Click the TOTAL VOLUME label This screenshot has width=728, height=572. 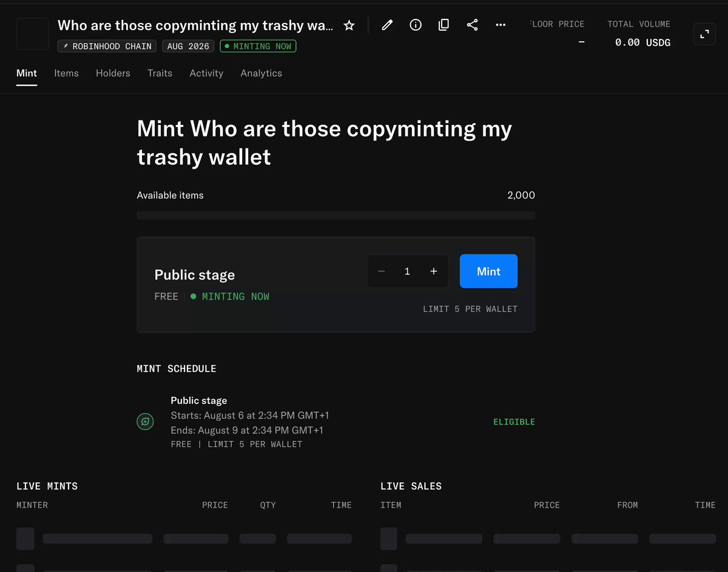point(639,24)
